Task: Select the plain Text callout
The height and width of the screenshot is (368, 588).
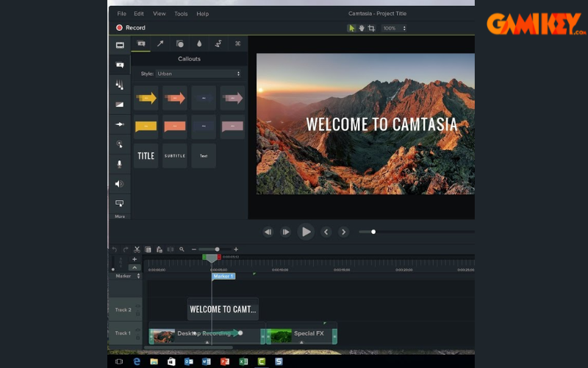Action: 204,156
